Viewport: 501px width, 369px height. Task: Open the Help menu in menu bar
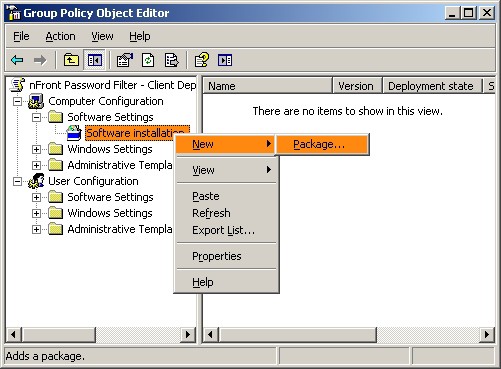tap(140, 36)
